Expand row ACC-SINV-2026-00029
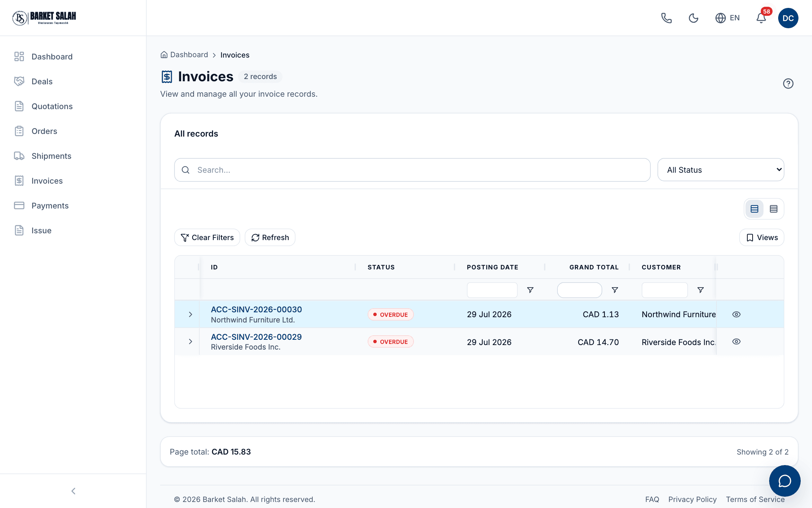Image resolution: width=812 pixels, height=508 pixels. [x=190, y=341]
